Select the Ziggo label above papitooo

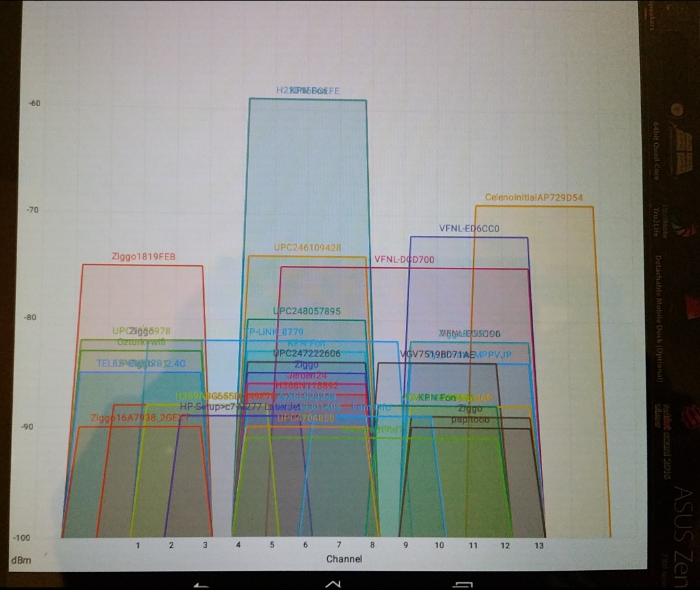pyautogui.click(x=470, y=408)
